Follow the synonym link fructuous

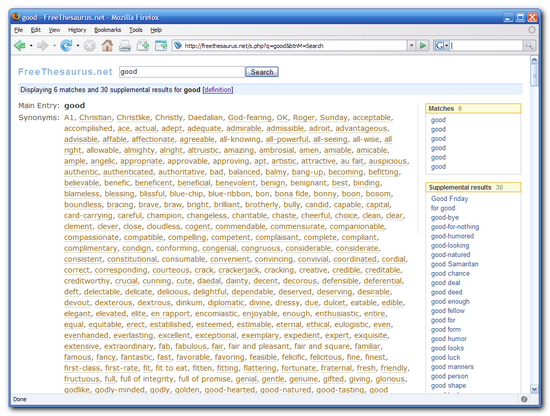pyautogui.click(x=82, y=379)
